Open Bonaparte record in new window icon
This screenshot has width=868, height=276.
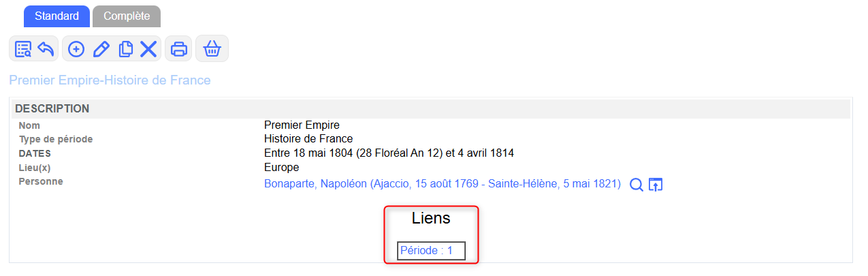click(656, 185)
